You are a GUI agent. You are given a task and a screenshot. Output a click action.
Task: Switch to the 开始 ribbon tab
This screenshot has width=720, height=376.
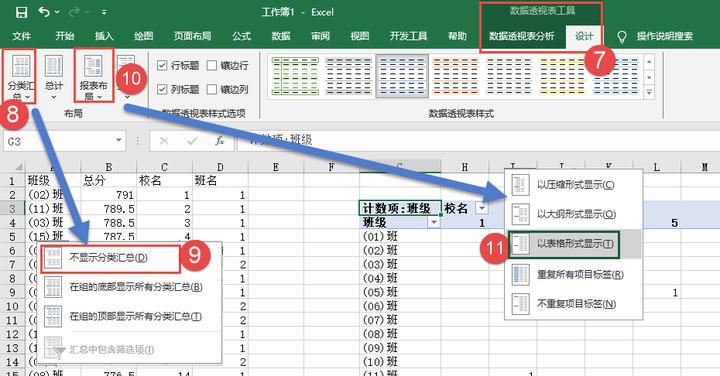tap(65, 36)
